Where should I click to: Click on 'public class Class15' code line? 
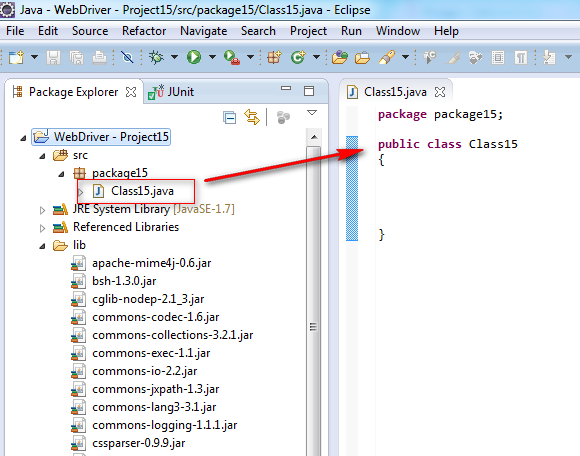448,144
